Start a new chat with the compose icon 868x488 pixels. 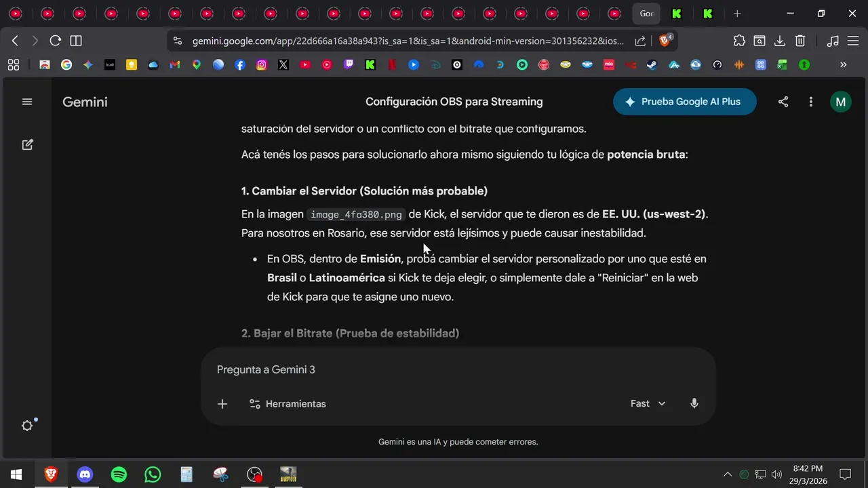click(27, 144)
